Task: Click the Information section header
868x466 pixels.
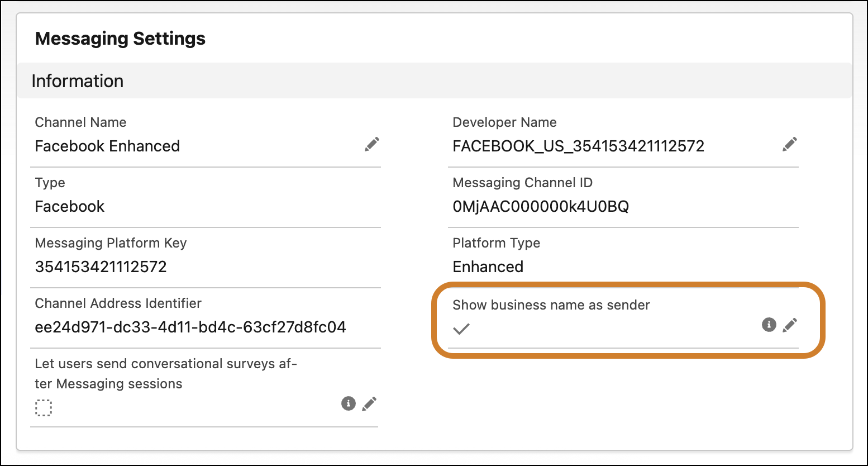Action: [434, 81]
